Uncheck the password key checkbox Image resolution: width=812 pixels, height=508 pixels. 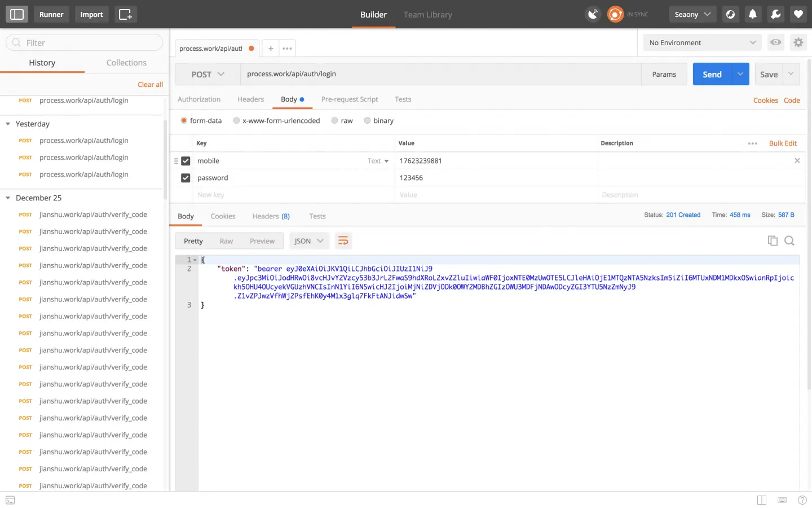[186, 178]
